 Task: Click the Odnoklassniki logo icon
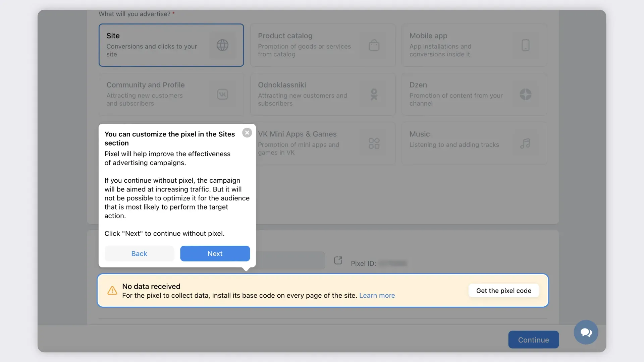pyautogui.click(x=374, y=94)
